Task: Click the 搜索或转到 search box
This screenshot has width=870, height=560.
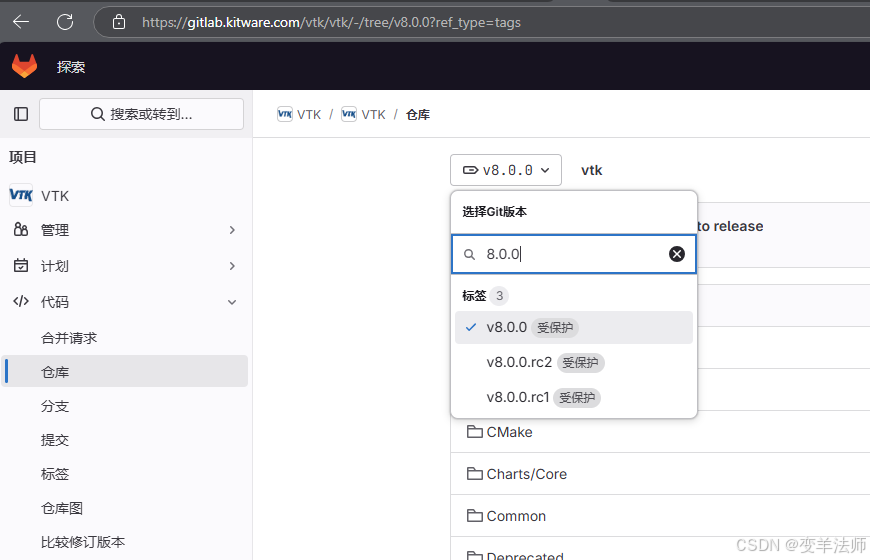Action: 141,114
